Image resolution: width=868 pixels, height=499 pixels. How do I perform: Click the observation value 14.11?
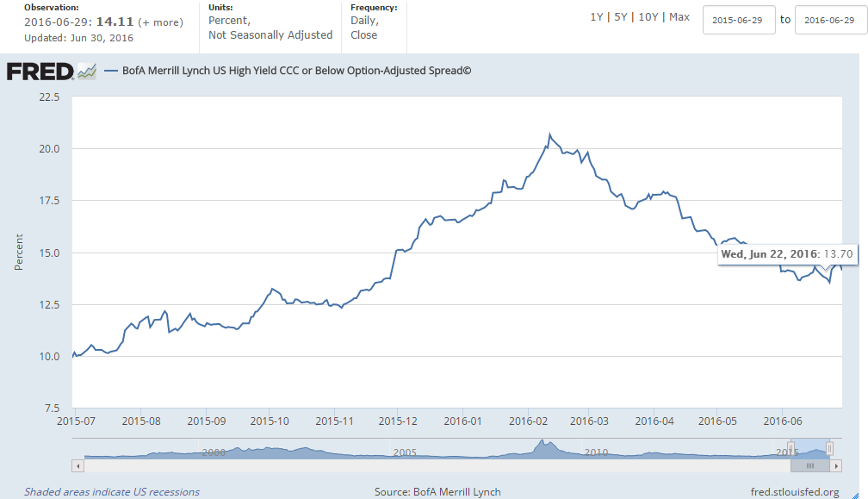pyautogui.click(x=115, y=22)
